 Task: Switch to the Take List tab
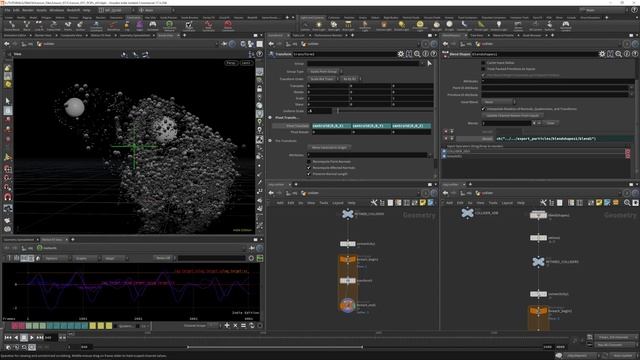point(298,36)
